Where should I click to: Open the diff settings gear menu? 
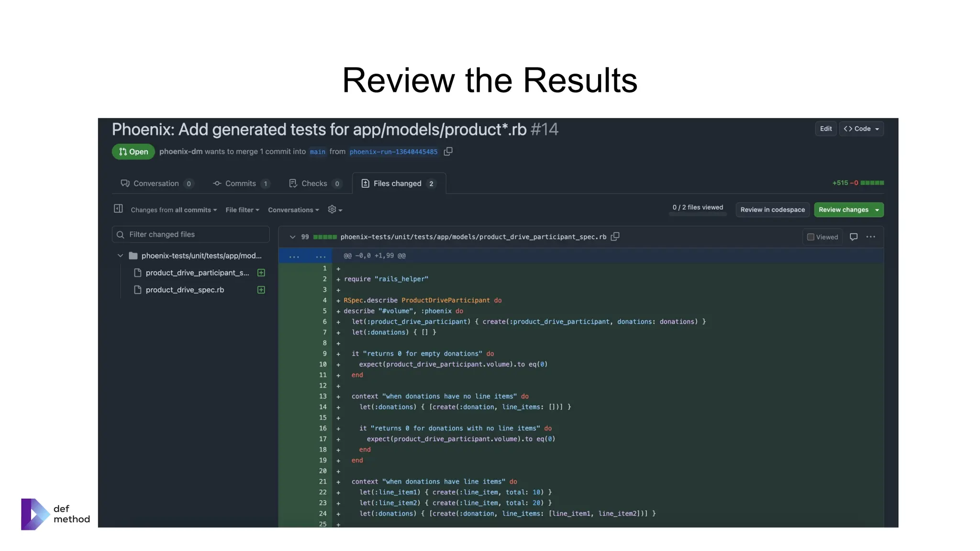coord(335,209)
